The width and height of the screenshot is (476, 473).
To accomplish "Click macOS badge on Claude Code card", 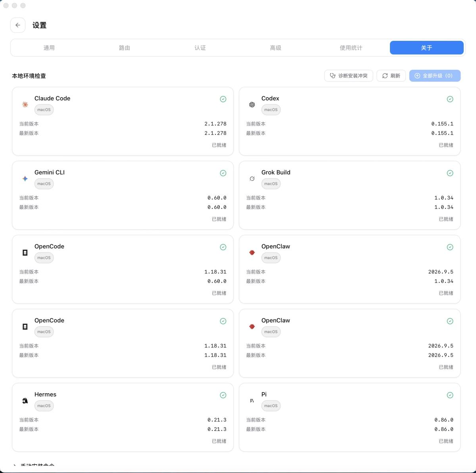I will click(44, 110).
